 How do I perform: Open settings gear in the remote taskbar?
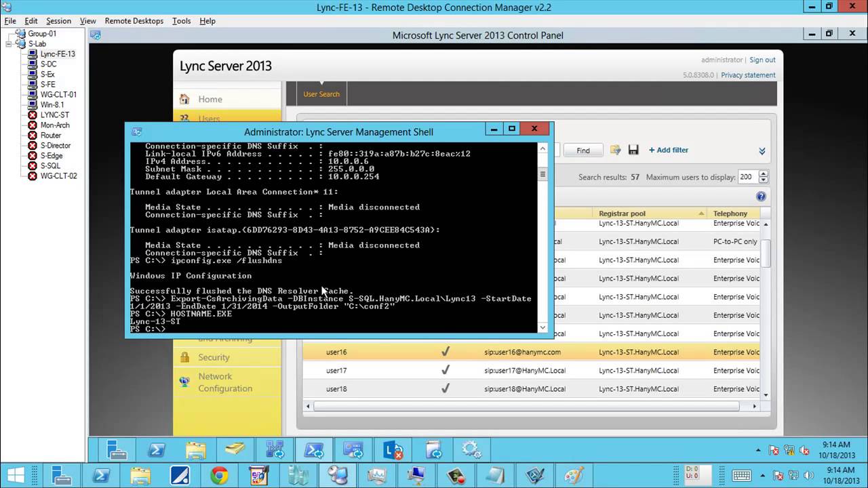[472, 450]
